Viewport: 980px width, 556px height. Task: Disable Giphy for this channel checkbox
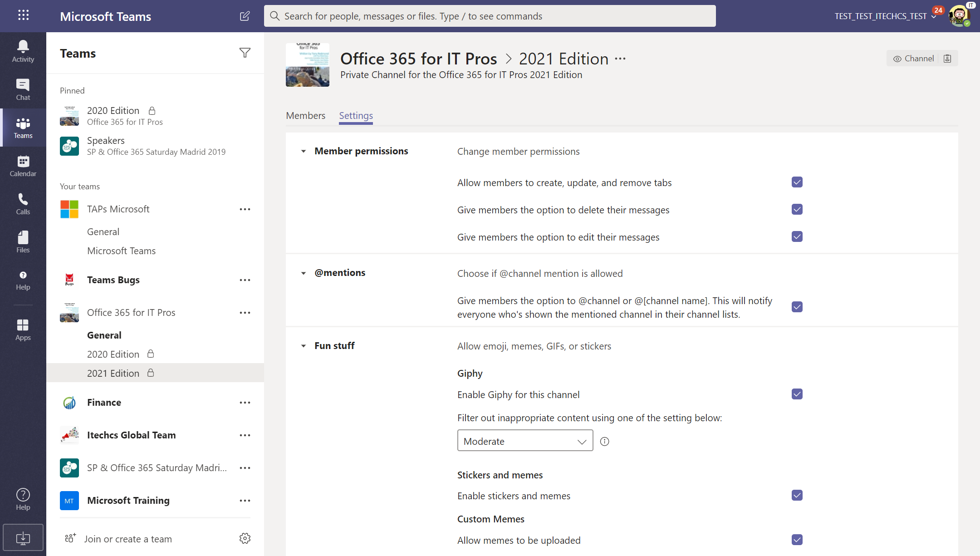(x=797, y=394)
